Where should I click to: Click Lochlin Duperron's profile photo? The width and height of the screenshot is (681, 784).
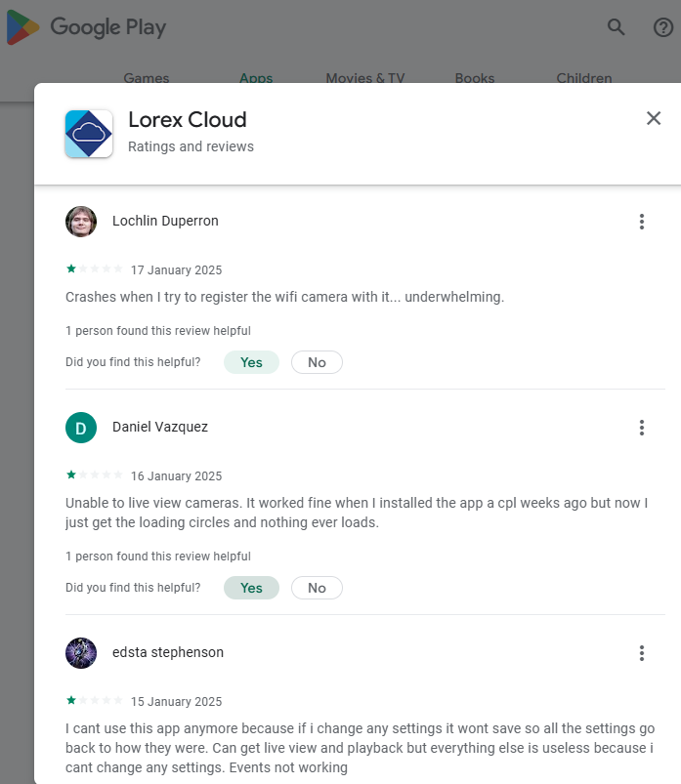[81, 222]
